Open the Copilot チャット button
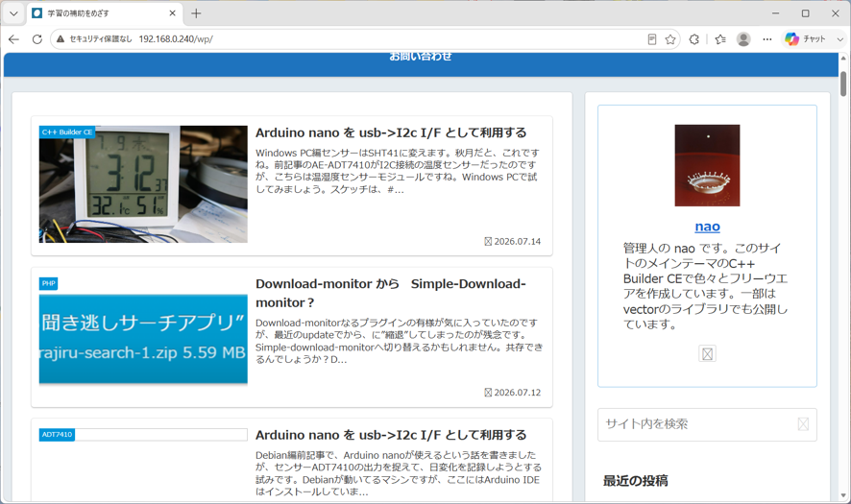 (805, 39)
